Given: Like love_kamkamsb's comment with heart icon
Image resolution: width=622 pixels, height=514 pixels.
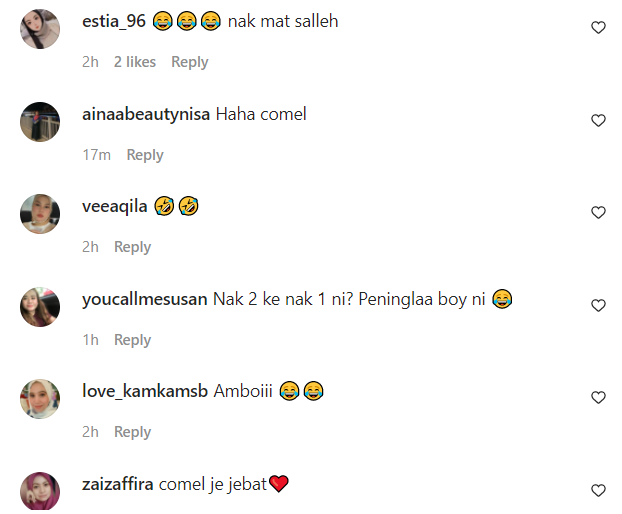Looking at the screenshot, I should (x=598, y=397).
